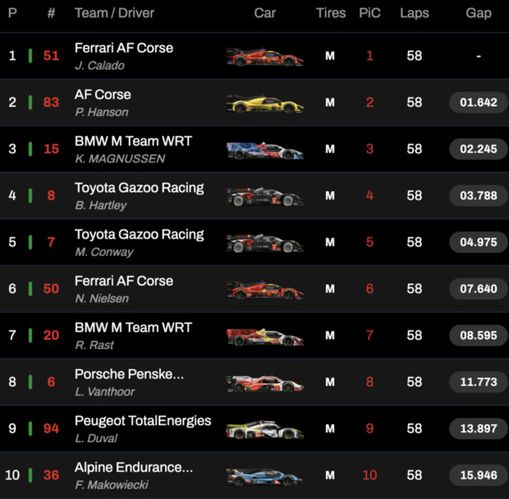
Task: Click the Peugeot #94 car icon
Action: pos(265,430)
